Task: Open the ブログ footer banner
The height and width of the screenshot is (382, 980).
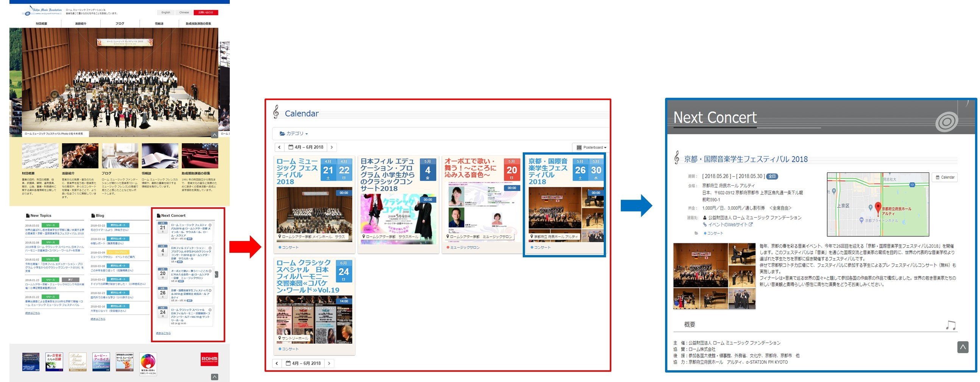Action: pos(31,362)
